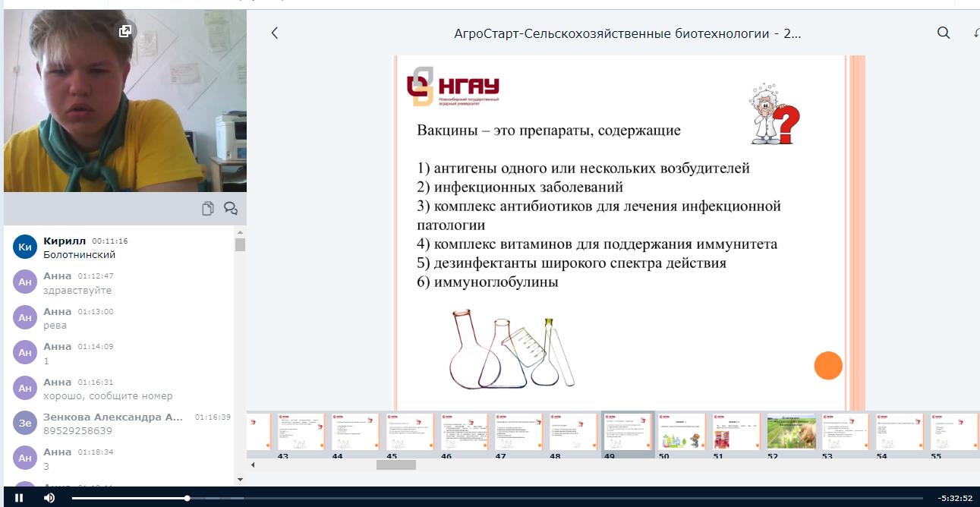Click Кирилл's blue avatar in chat
This screenshot has width=980, height=507.
[x=25, y=247]
